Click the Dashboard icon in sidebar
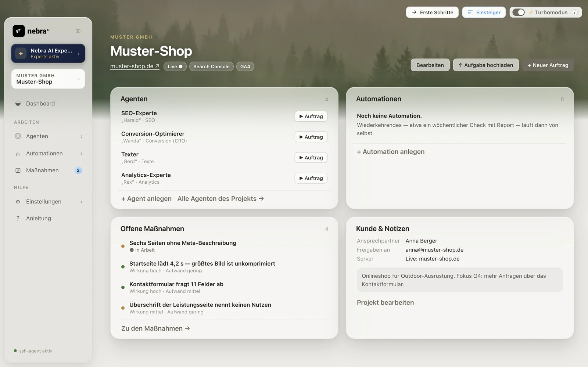 tap(18, 104)
